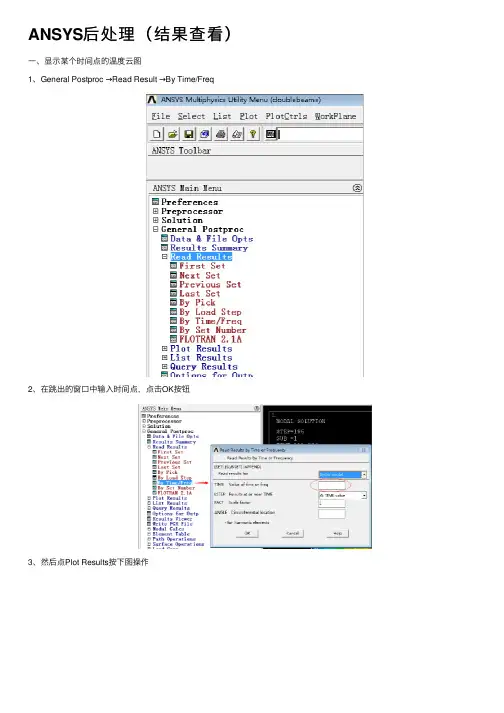The width and height of the screenshot is (504, 713).
Task: Click the icon beside Results Summary in large menu
Action: click(x=165, y=248)
